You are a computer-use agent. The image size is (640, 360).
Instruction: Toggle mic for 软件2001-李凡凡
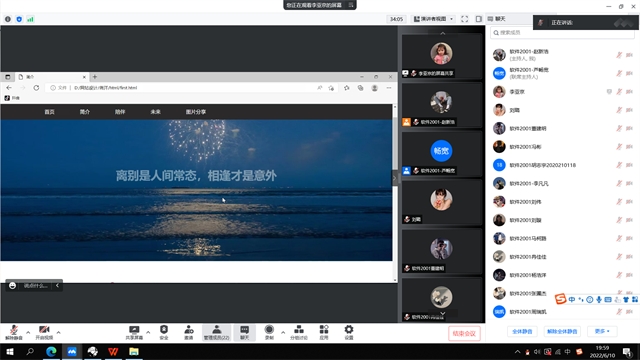(619, 183)
